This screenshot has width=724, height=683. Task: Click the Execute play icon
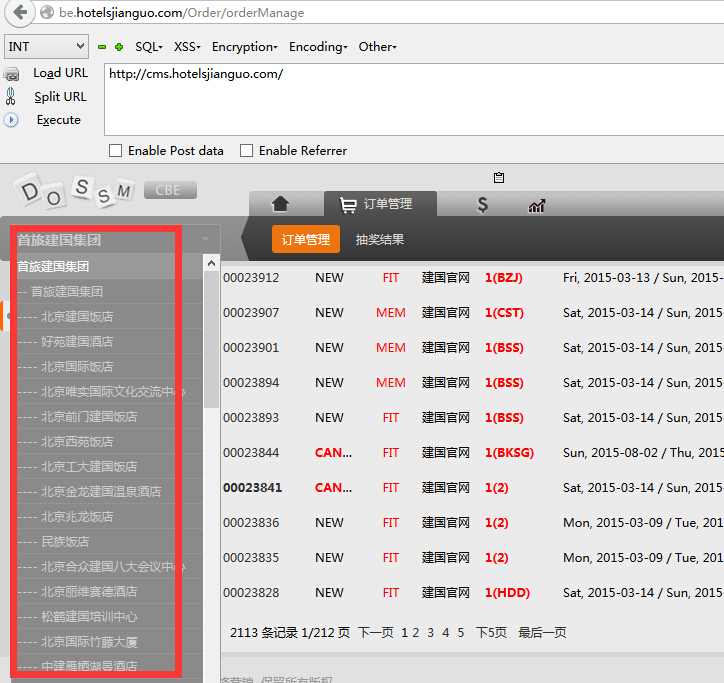click(11, 120)
